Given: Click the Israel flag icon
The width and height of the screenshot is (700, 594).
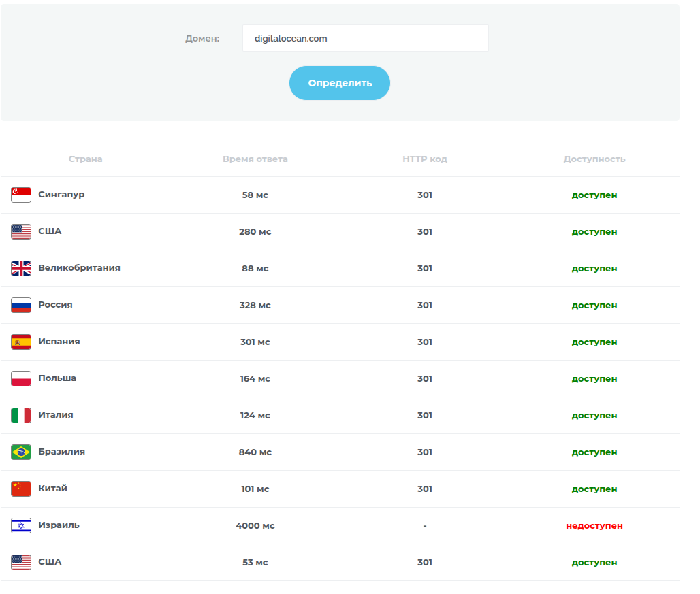Looking at the screenshot, I should click(x=21, y=525).
